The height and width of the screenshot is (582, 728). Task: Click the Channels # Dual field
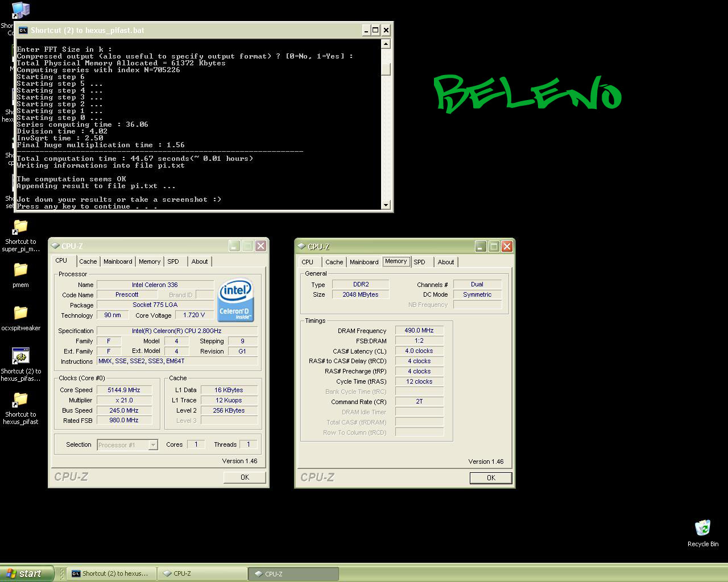[x=477, y=284]
